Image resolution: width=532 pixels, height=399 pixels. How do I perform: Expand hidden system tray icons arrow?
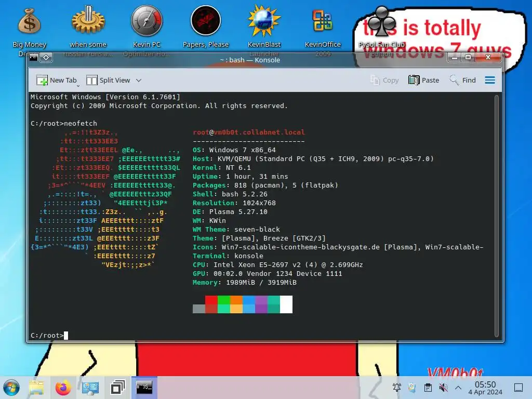click(458, 388)
